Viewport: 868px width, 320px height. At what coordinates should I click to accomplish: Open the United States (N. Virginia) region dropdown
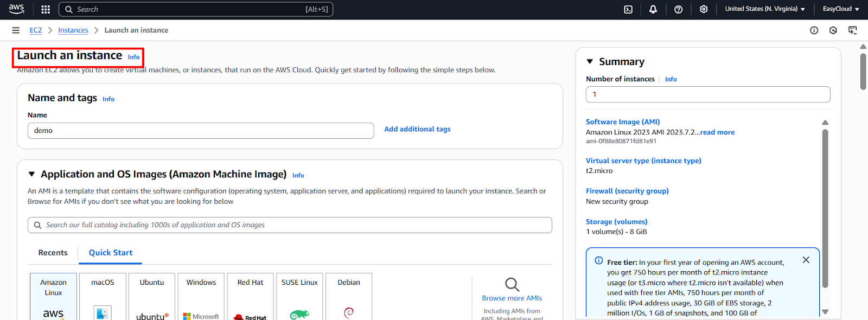[x=765, y=9]
